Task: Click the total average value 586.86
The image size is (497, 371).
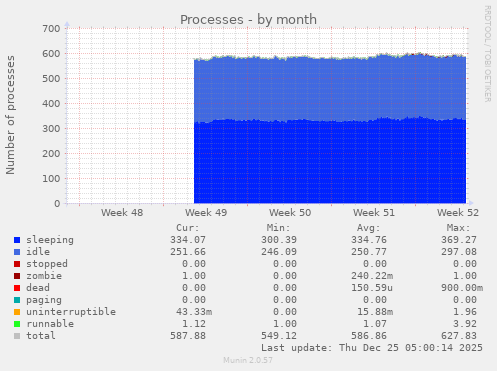Action: pyautogui.click(x=369, y=336)
